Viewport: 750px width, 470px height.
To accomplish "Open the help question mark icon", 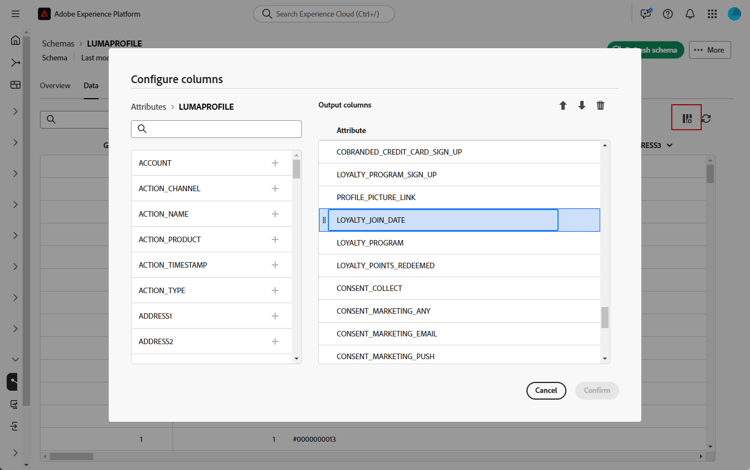I will (x=668, y=14).
